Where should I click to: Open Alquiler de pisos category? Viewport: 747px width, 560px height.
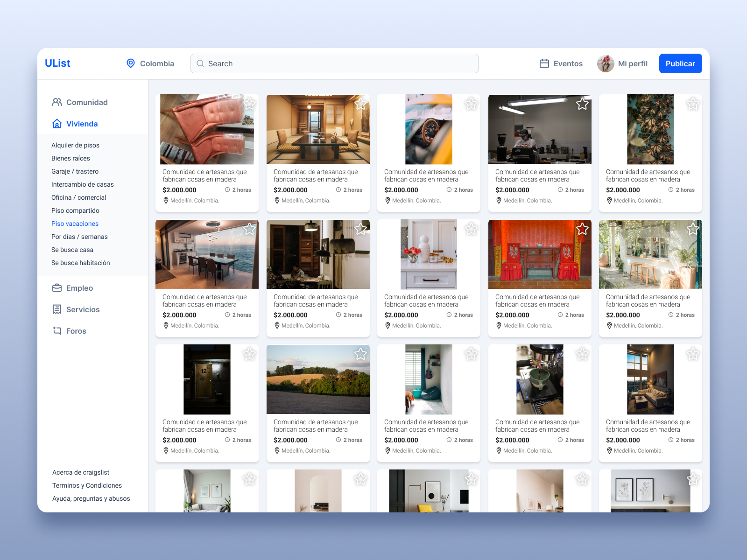76,145
